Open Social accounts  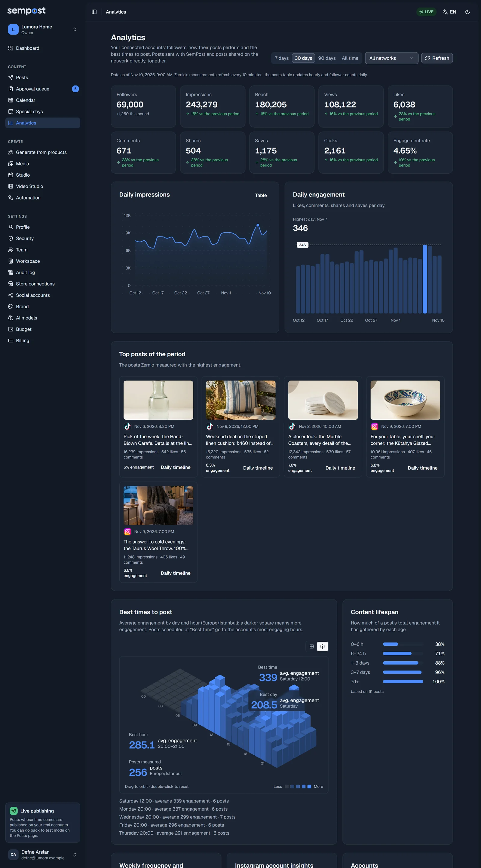click(43, 295)
